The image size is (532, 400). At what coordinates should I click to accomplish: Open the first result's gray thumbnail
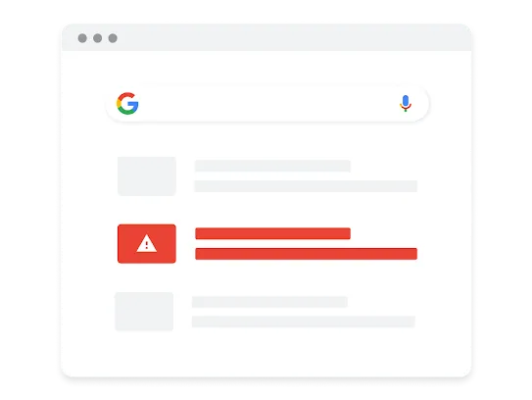click(147, 176)
